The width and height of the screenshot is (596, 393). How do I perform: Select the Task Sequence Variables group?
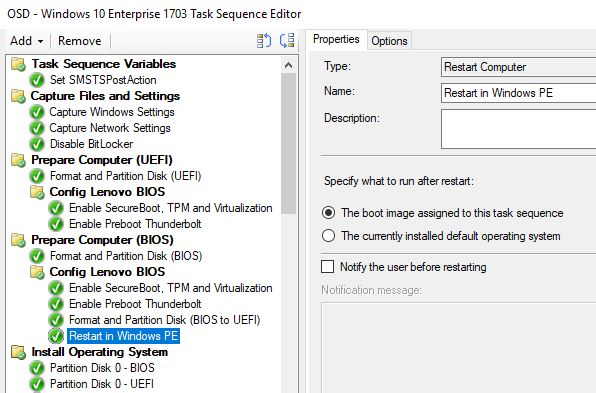pos(103,64)
